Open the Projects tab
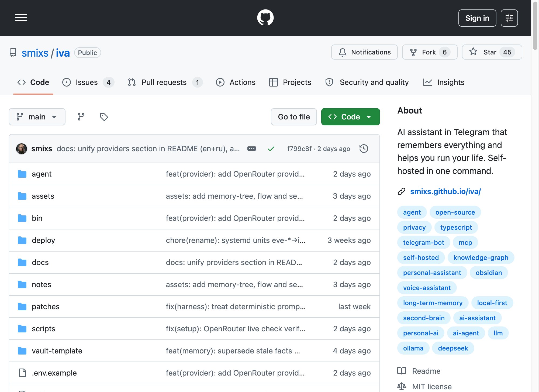 (x=290, y=82)
